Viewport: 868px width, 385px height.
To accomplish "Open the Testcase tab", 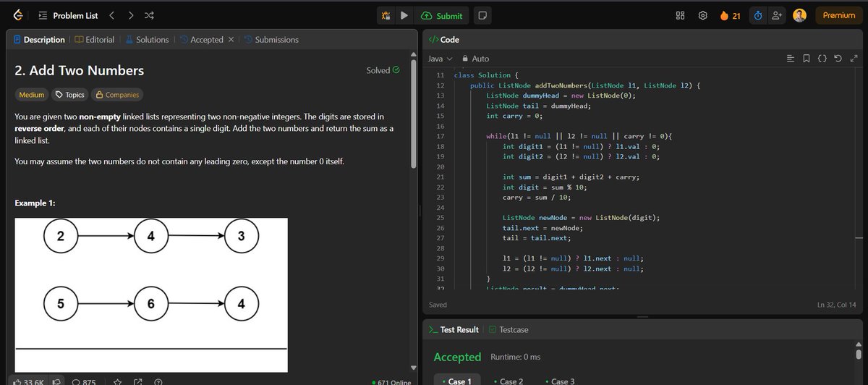I will point(509,329).
